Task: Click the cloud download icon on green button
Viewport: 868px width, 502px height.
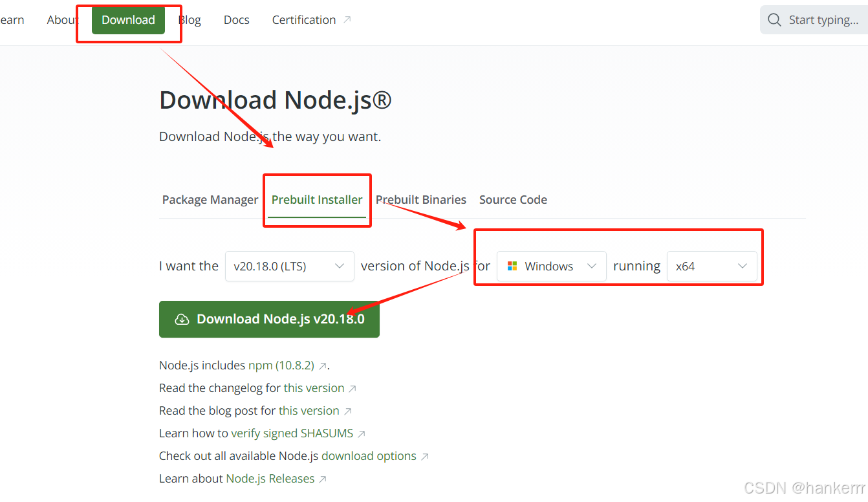Action: coord(182,319)
